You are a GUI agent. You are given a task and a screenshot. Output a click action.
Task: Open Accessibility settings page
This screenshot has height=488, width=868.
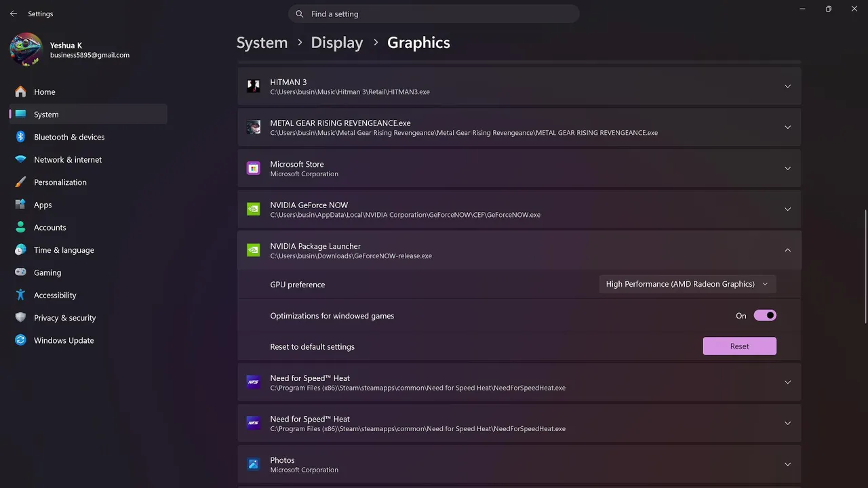click(88, 295)
